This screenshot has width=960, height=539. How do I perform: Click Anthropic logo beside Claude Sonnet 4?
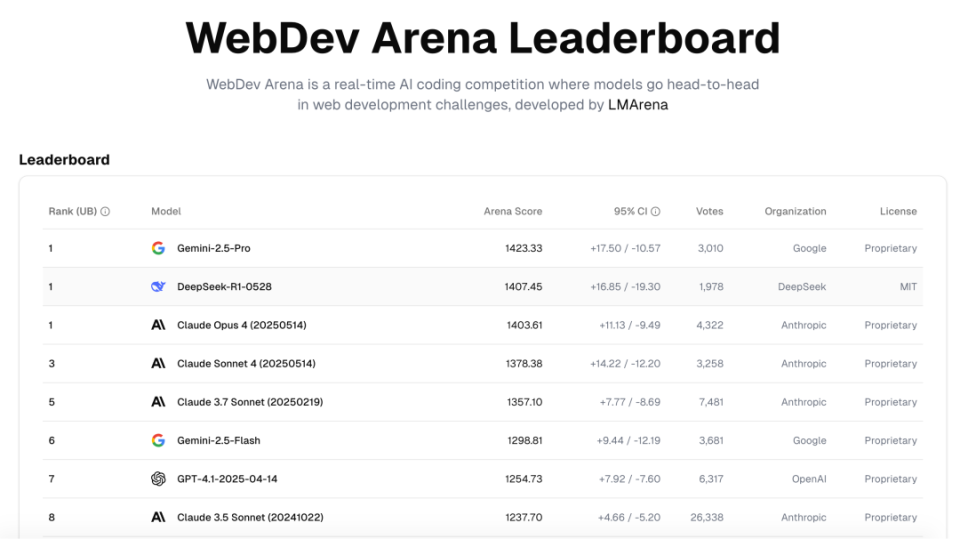point(159,364)
